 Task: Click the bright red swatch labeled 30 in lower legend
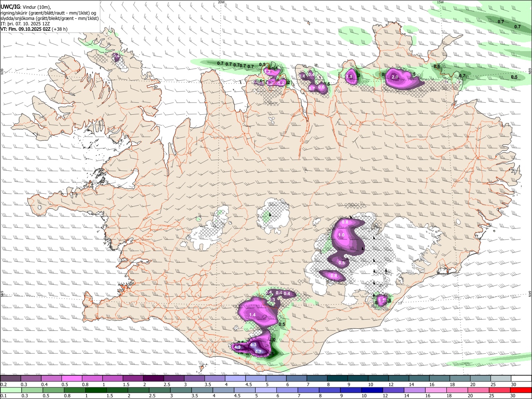[x=521, y=390]
